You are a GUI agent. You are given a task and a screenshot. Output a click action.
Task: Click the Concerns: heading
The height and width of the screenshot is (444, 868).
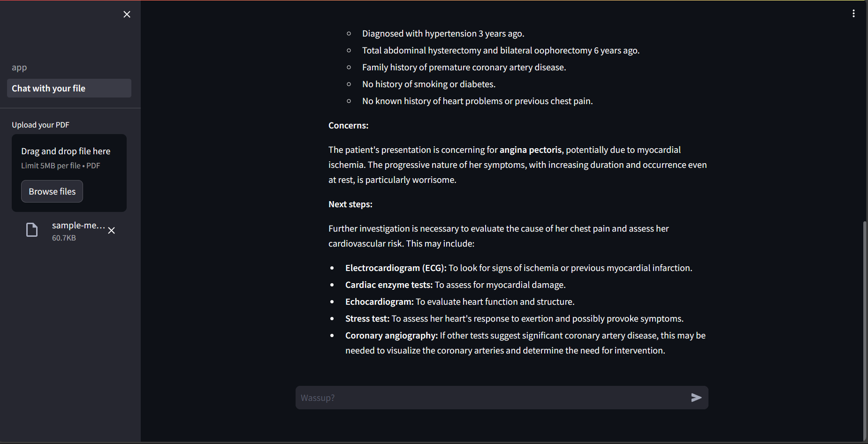pos(348,126)
